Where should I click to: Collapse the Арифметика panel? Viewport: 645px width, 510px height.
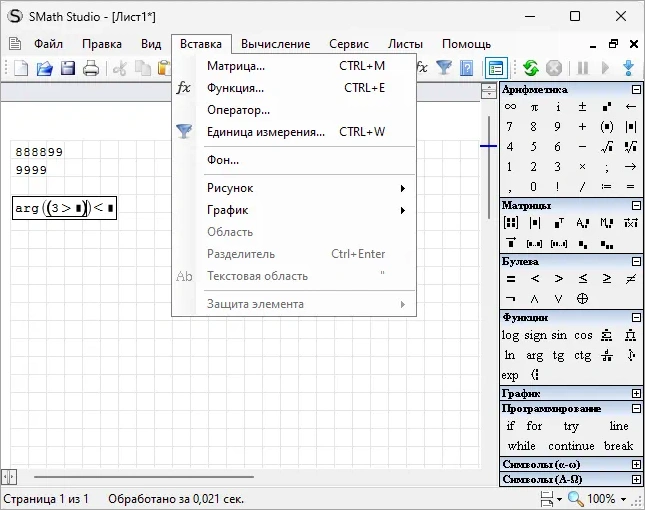(x=636, y=89)
